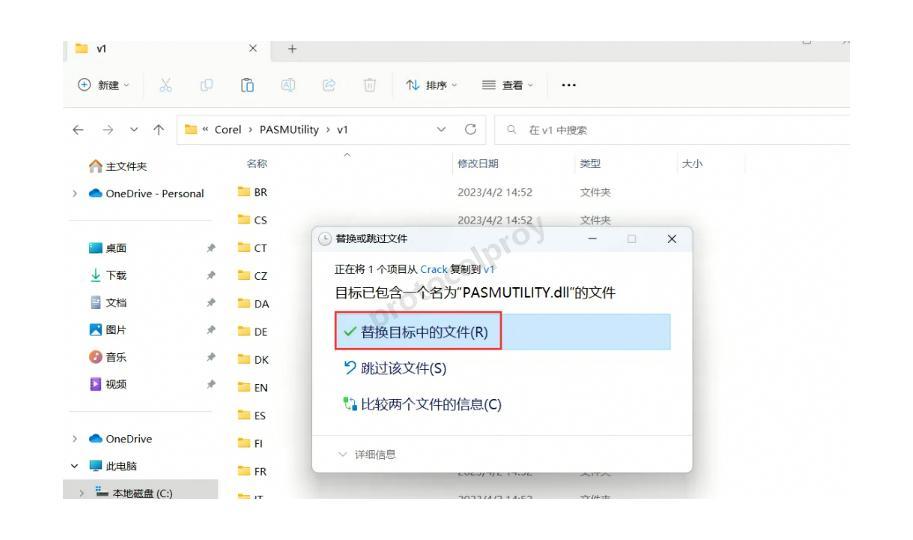Select OneDrive - Personal in sidebar
Viewport: 913px width, 540px height.
coord(146,193)
